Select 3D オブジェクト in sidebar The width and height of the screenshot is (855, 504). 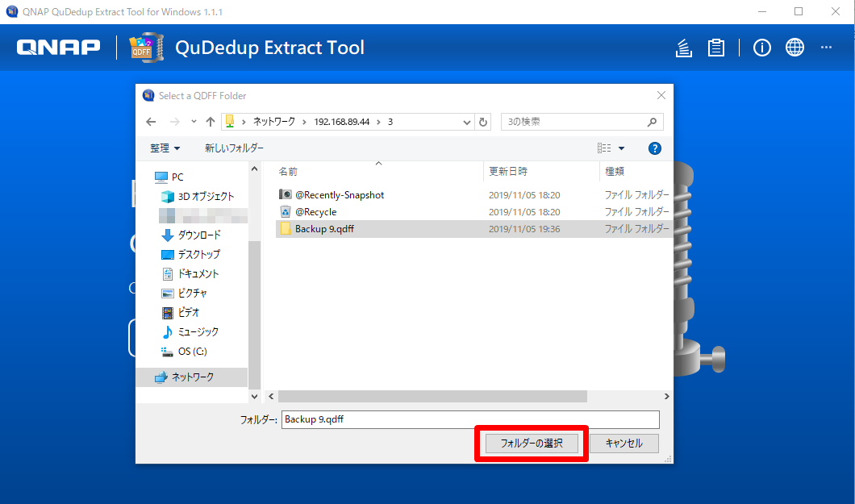point(198,196)
